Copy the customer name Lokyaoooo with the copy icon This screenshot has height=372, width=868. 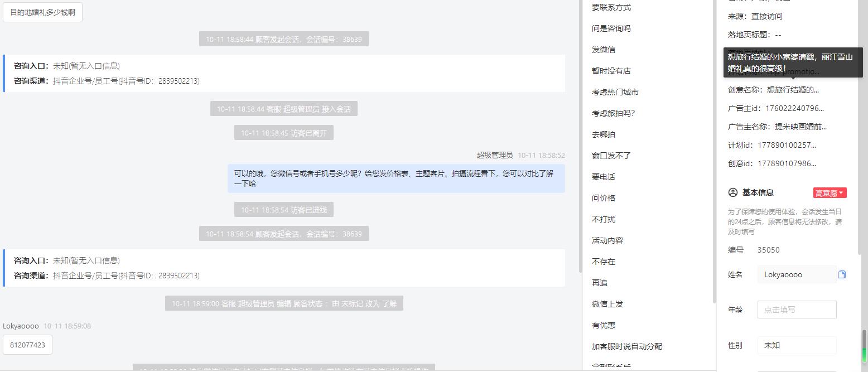point(842,274)
